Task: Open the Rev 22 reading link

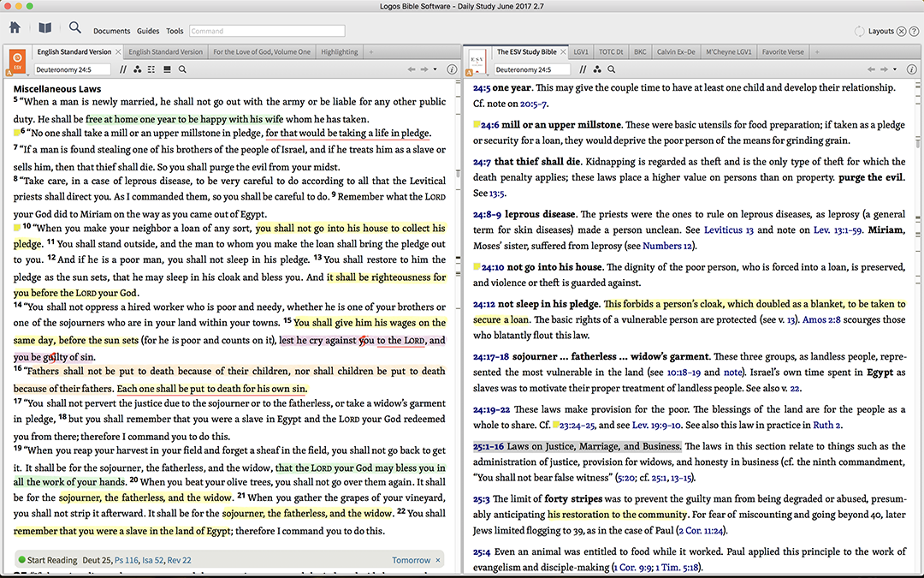Action: pos(179,560)
